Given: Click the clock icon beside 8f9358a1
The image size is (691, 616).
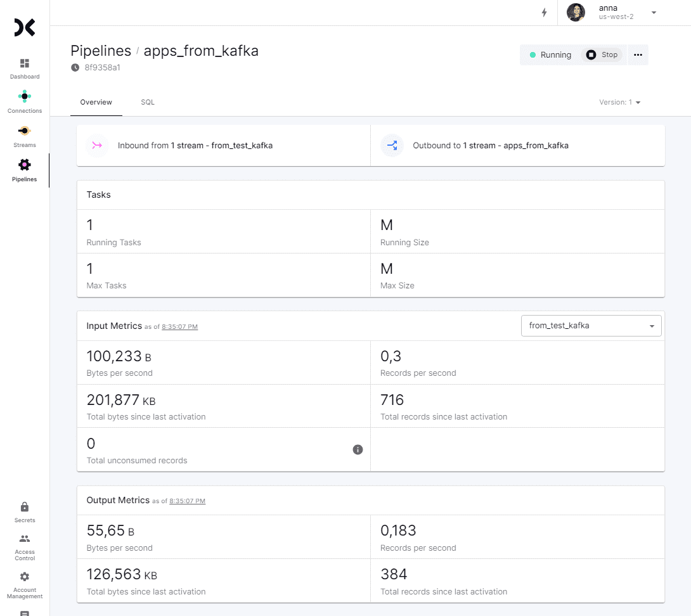Looking at the screenshot, I should coord(75,67).
